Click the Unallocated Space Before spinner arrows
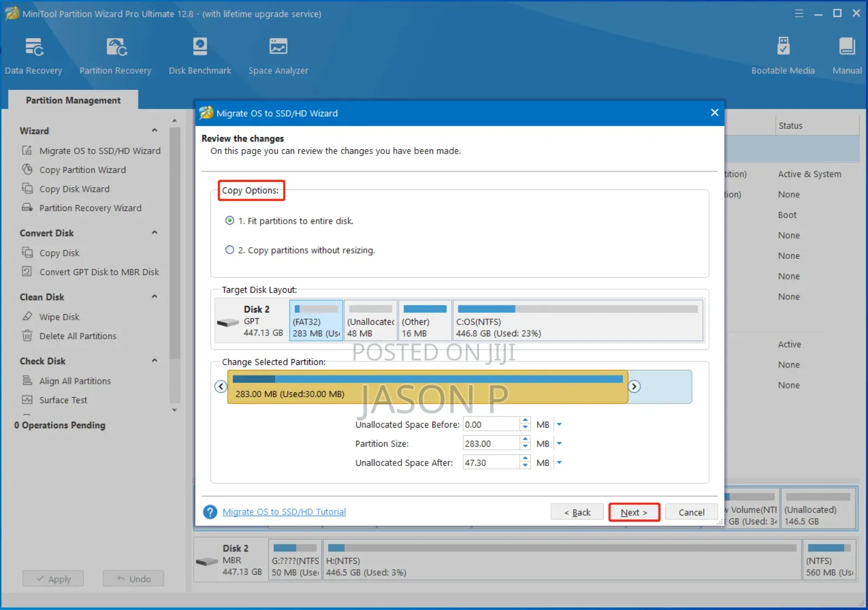Screen dimensions: 868x610 tap(525, 424)
